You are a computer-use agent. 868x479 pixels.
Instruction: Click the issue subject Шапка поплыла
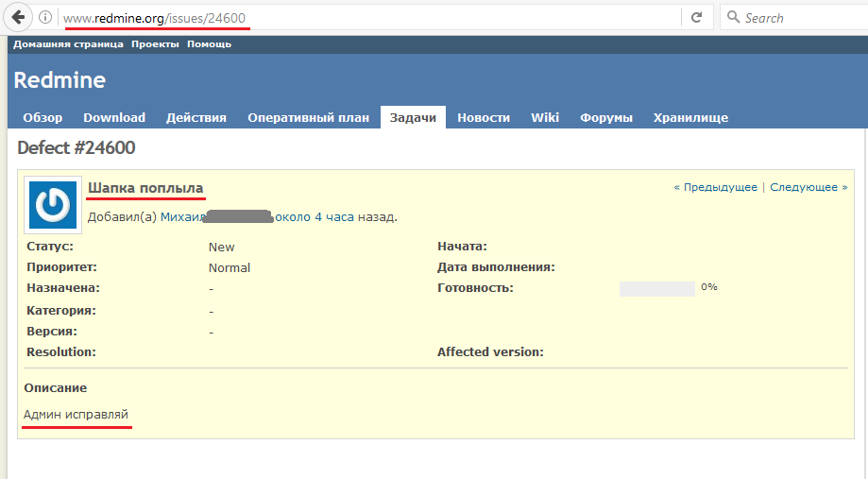point(145,188)
